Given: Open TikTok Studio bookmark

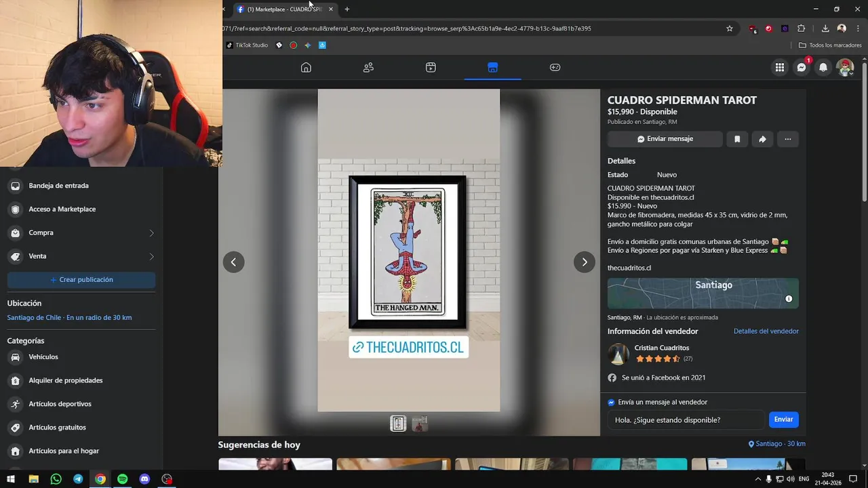Looking at the screenshot, I should [x=247, y=45].
